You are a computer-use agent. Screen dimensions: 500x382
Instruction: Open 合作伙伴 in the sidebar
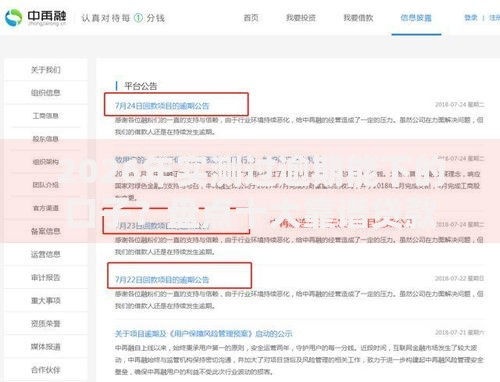[x=46, y=370]
